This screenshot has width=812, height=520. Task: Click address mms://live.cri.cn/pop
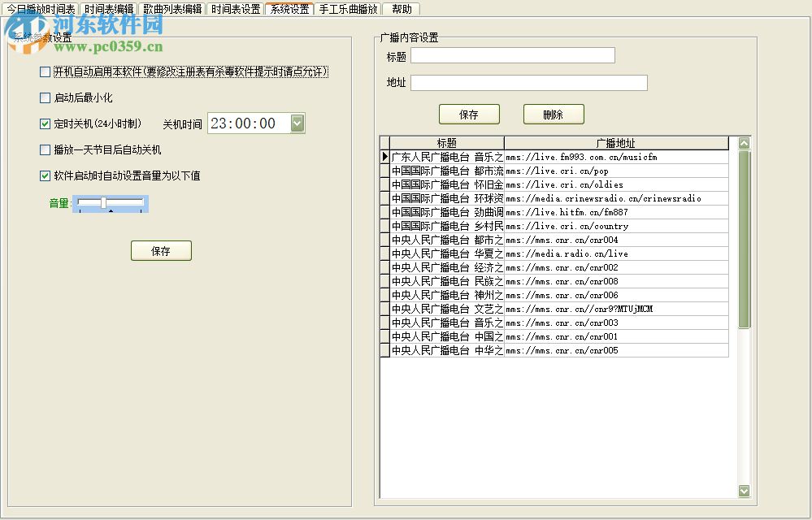(558, 171)
